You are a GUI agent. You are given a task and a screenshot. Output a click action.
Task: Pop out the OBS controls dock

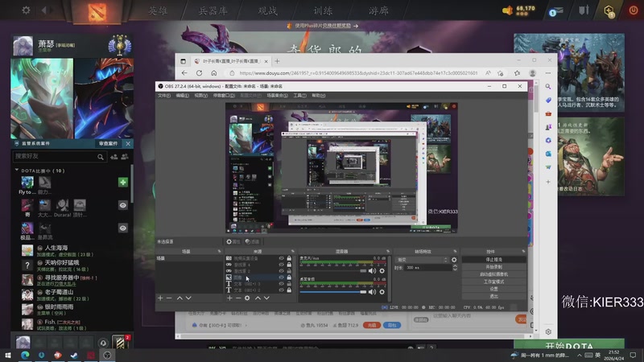pyautogui.click(x=523, y=251)
